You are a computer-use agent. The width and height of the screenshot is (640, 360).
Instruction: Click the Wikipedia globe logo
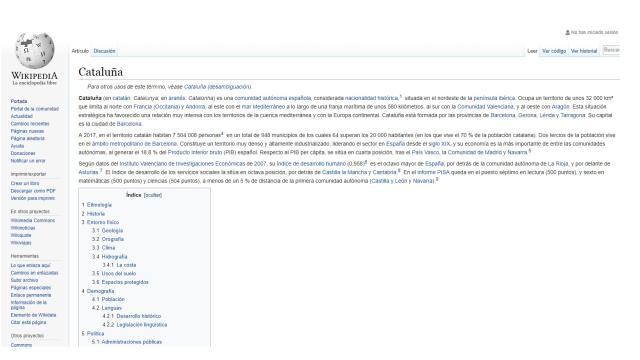coord(35,51)
